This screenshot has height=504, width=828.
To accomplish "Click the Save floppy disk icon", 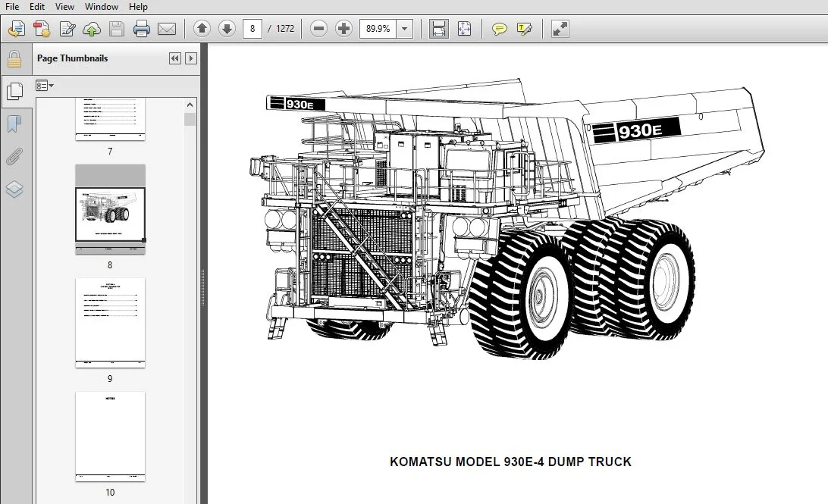I will 117,29.
